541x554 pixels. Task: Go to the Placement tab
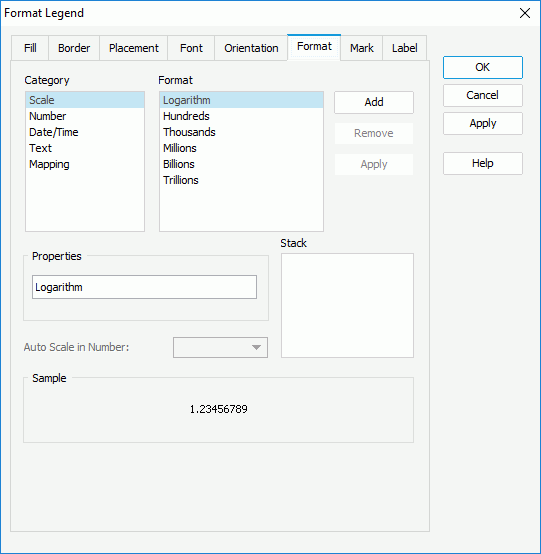pyautogui.click(x=134, y=48)
